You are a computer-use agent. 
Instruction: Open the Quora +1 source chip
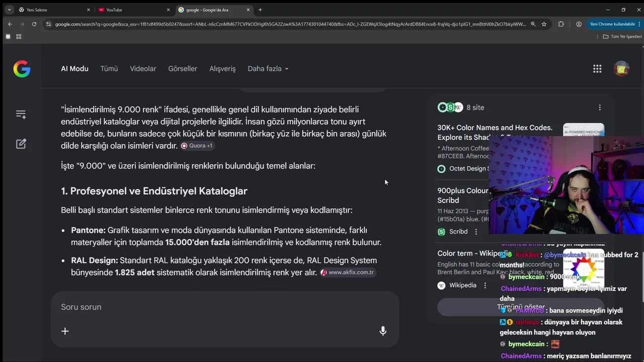[x=197, y=146]
